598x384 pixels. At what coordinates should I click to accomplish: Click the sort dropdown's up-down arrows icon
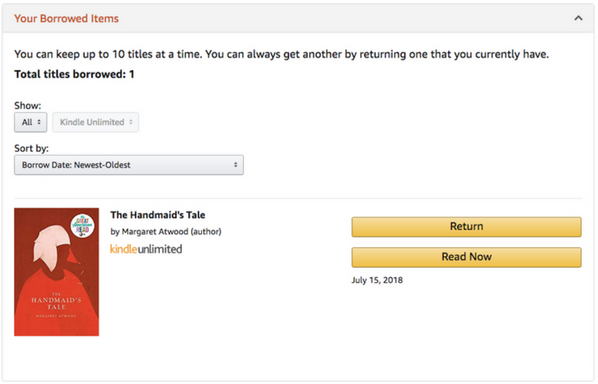tap(235, 165)
